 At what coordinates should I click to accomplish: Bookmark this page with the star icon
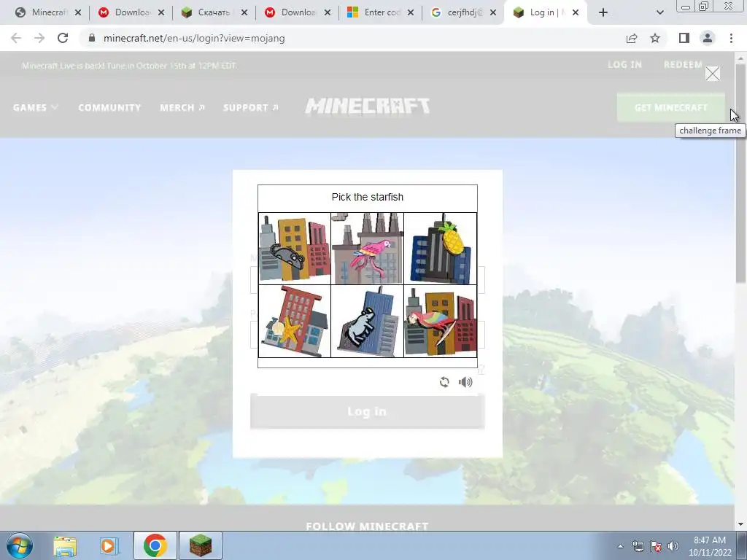pyautogui.click(x=655, y=38)
